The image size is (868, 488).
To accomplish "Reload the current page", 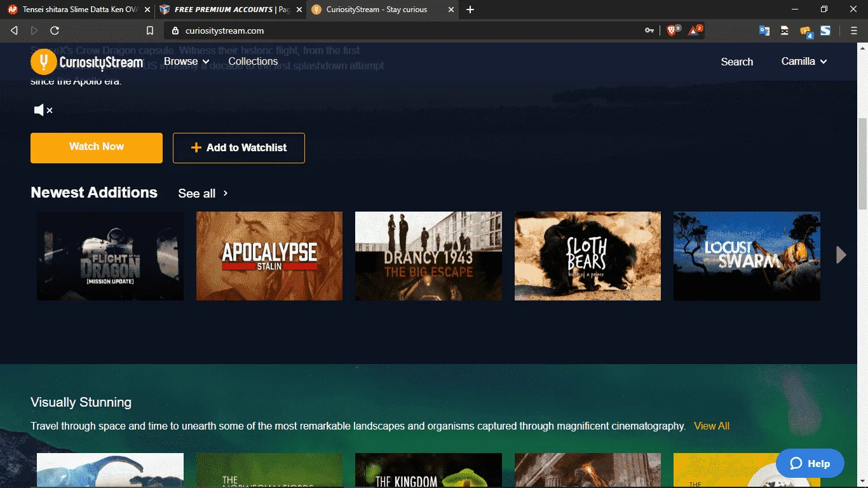I will [55, 30].
